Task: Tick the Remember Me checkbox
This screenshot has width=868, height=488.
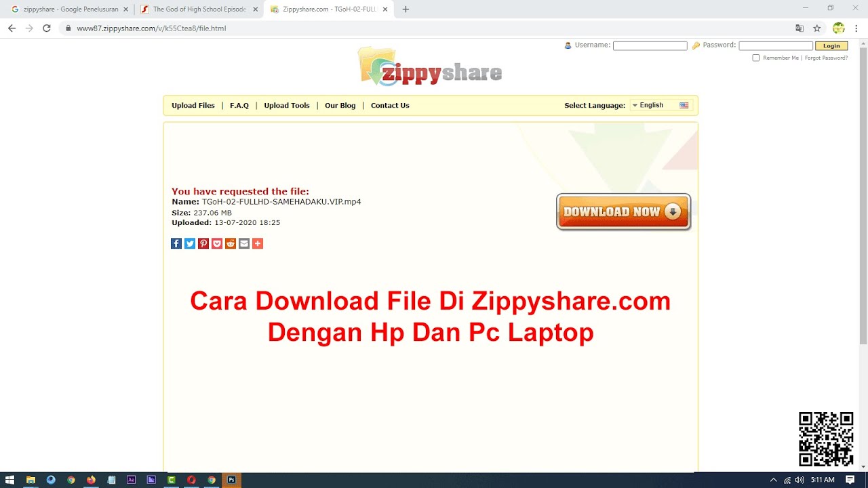Action: click(756, 58)
